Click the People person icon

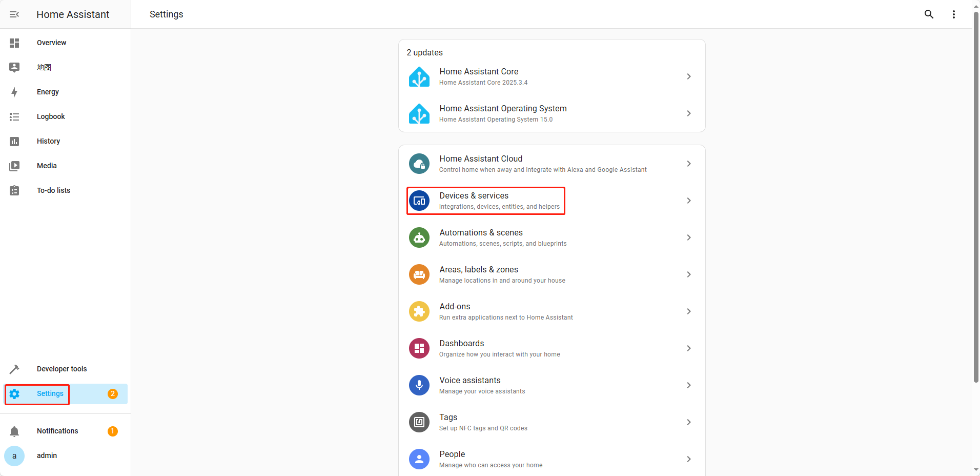click(x=419, y=460)
